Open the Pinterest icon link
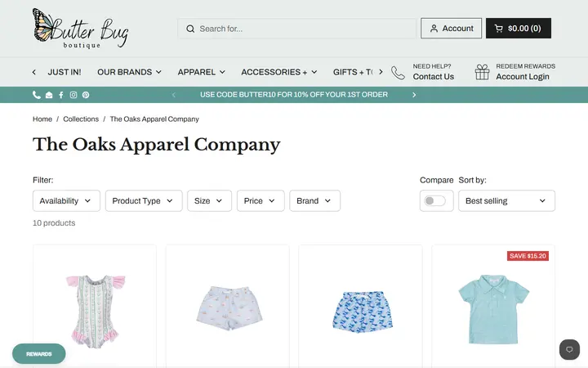 86,95
